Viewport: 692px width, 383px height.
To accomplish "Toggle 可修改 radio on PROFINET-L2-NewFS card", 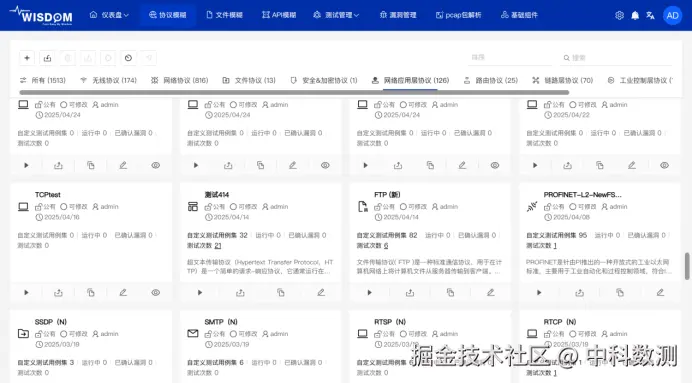I will [572, 207].
